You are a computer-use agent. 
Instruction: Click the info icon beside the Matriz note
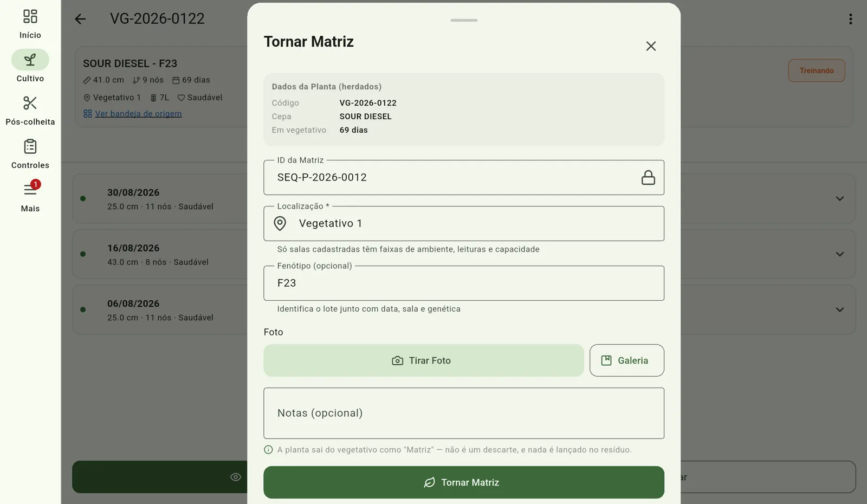click(268, 450)
